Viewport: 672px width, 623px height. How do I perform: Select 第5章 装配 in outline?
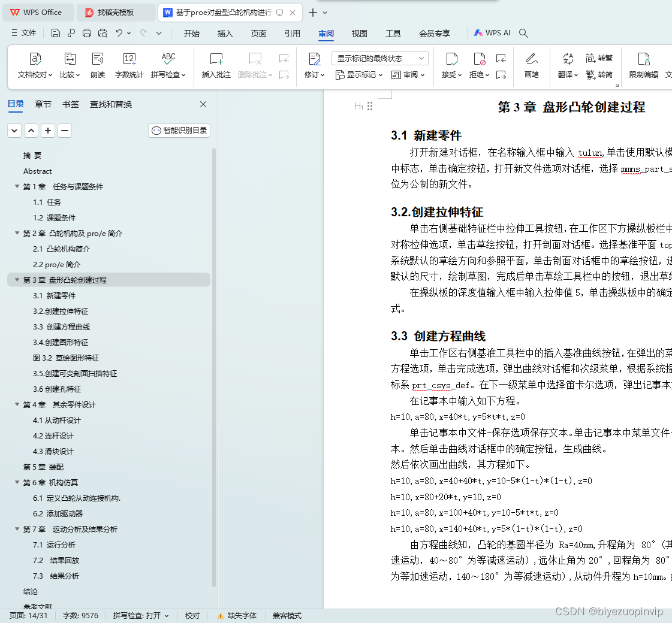tap(43, 467)
